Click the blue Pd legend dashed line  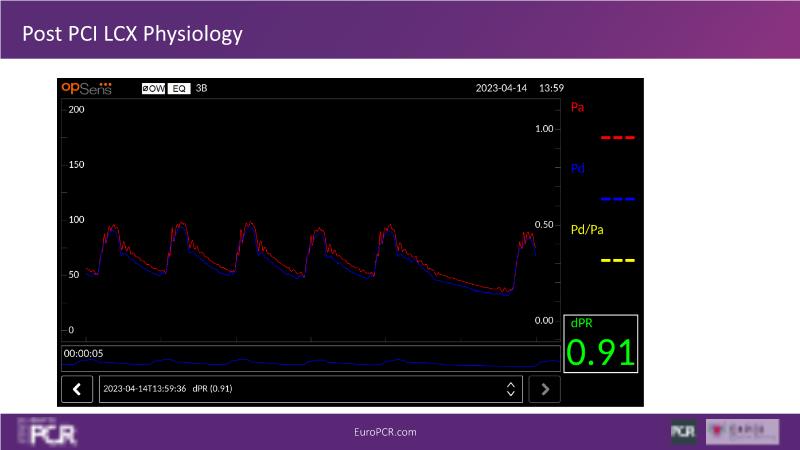click(x=617, y=199)
